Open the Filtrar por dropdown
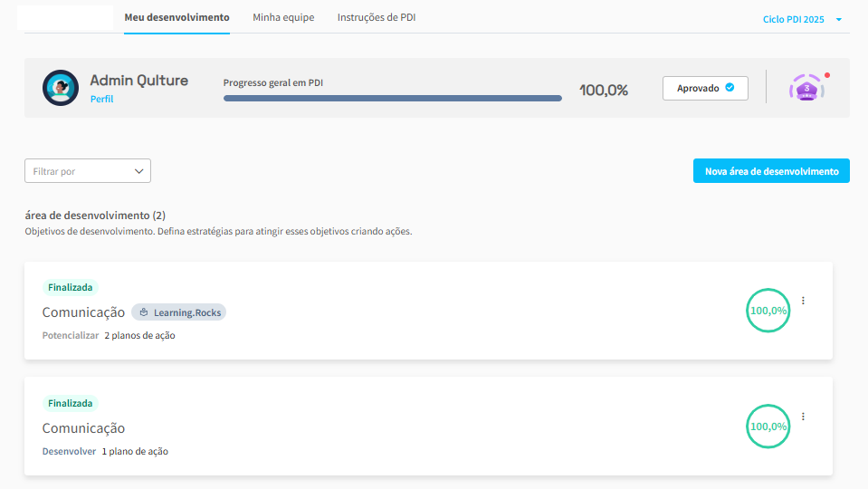868x489 pixels. [x=88, y=171]
